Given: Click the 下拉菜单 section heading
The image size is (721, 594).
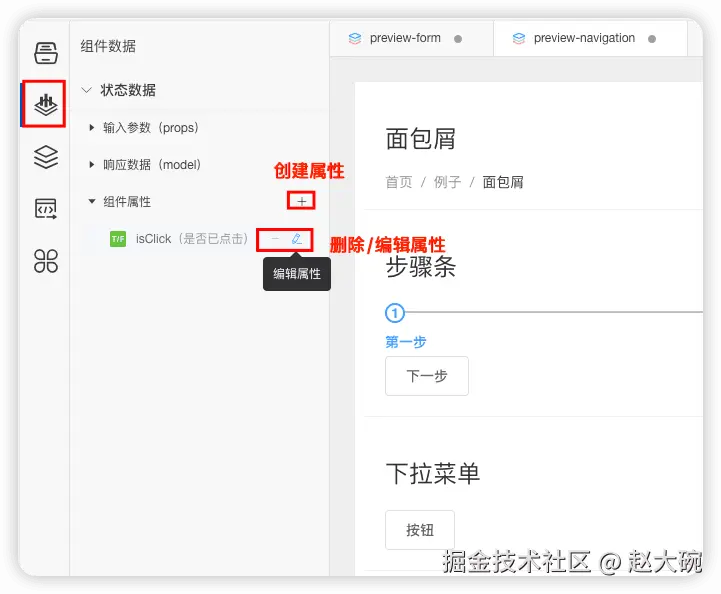Looking at the screenshot, I should tap(432, 474).
